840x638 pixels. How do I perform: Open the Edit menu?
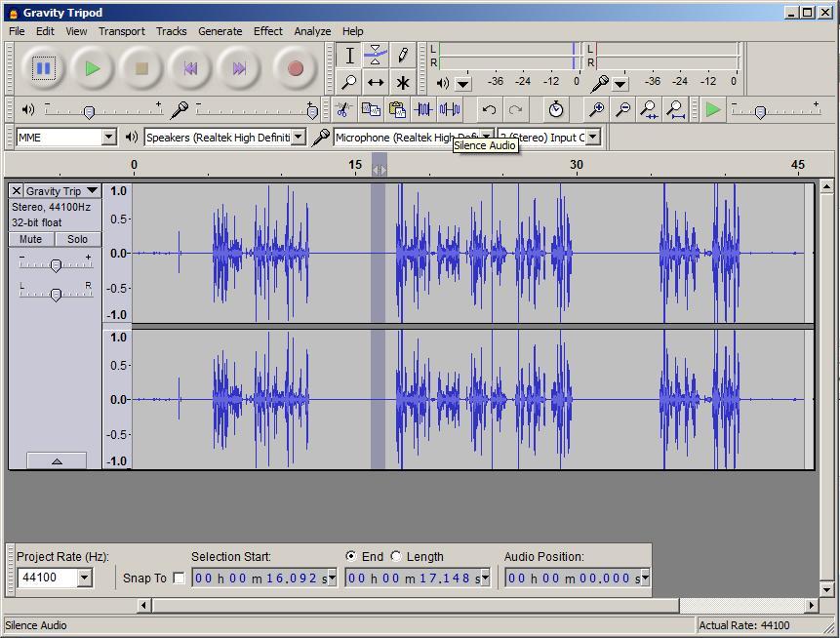pyautogui.click(x=45, y=31)
